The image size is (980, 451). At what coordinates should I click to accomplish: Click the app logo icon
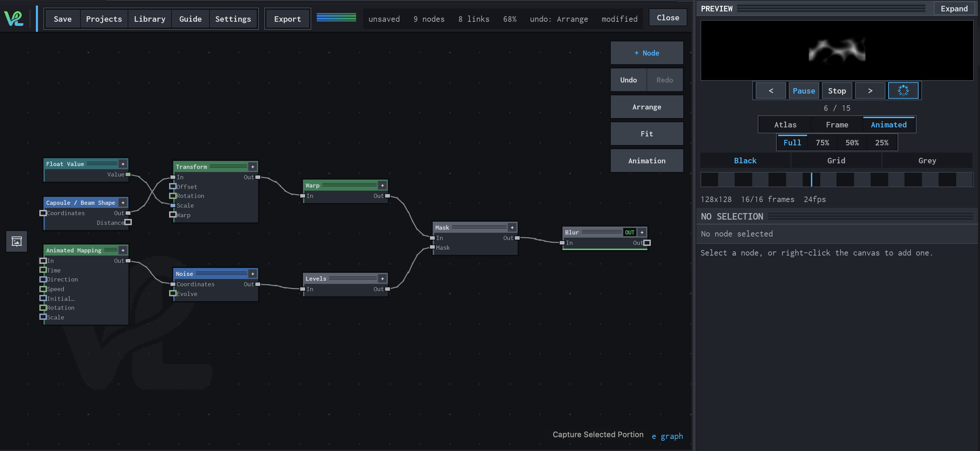click(x=14, y=18)
